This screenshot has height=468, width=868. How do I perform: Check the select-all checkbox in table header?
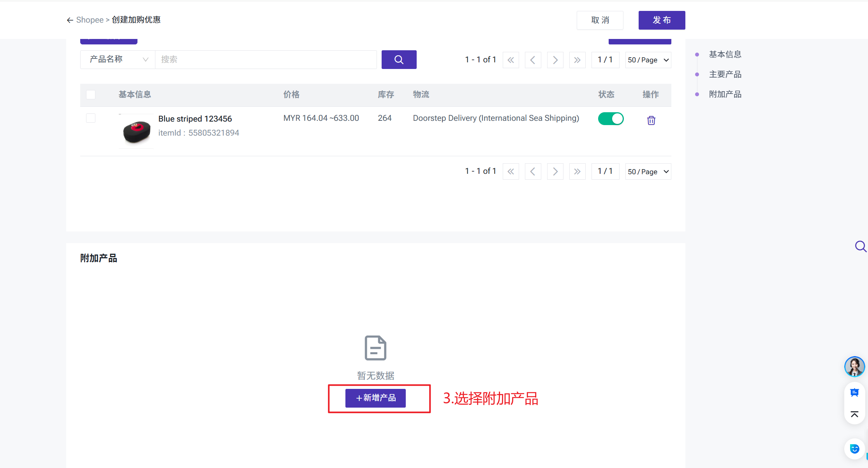point(91,95)
